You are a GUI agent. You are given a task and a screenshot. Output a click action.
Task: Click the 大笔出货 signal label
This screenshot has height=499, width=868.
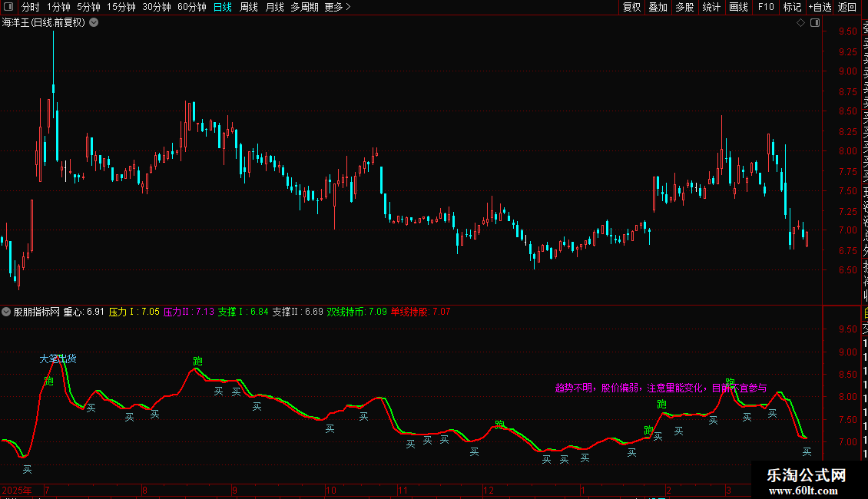tap(58, 359)
